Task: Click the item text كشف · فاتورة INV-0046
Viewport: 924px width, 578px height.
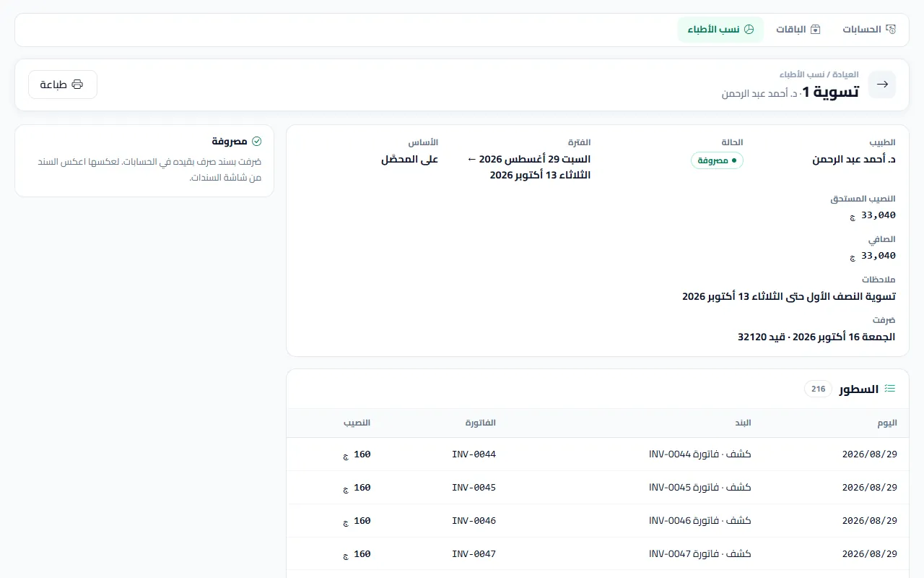Action: click(700, 521)
